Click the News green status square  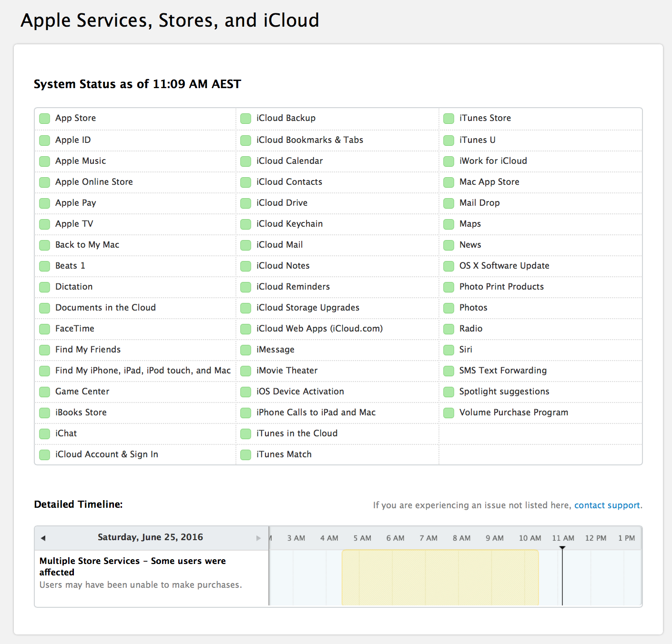point(449,245)
